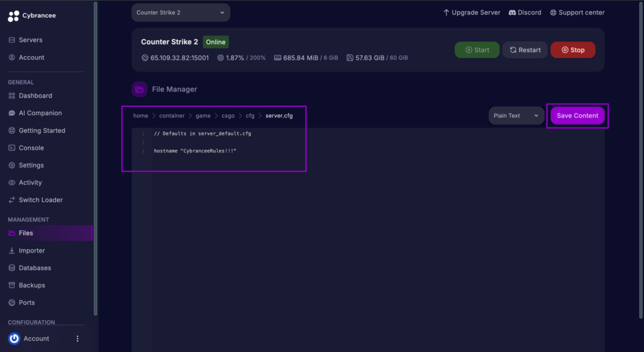Open the Plain Text language dropdown

click(x=516, y=116)
